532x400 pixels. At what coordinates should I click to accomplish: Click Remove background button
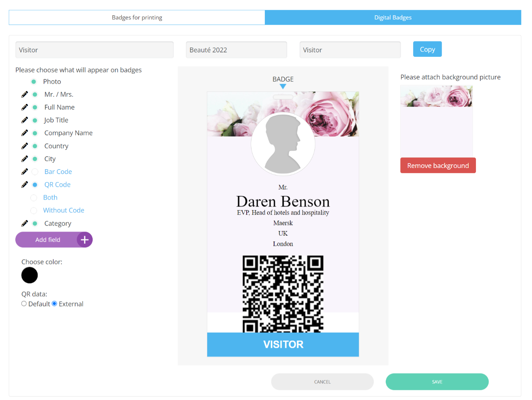(x=438, y=166)
